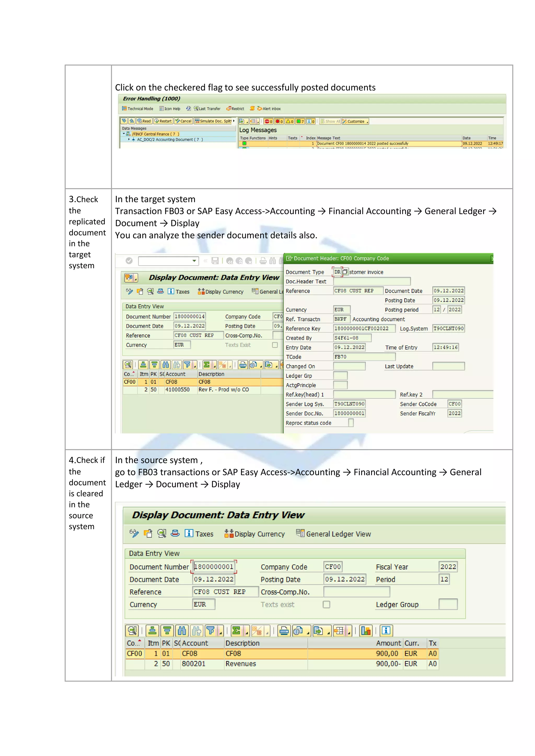Click Find binoculars above 41000550 line item

coord(166,364)
